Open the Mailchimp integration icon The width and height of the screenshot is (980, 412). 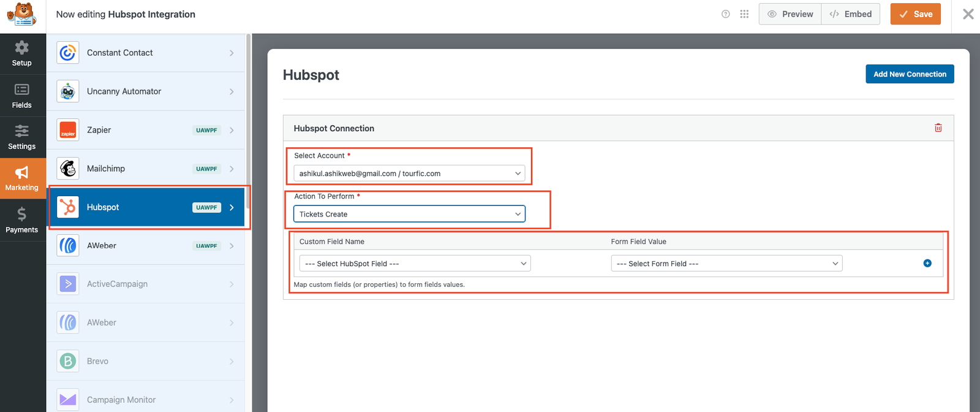pyautogui.click(x=68, y=169)
